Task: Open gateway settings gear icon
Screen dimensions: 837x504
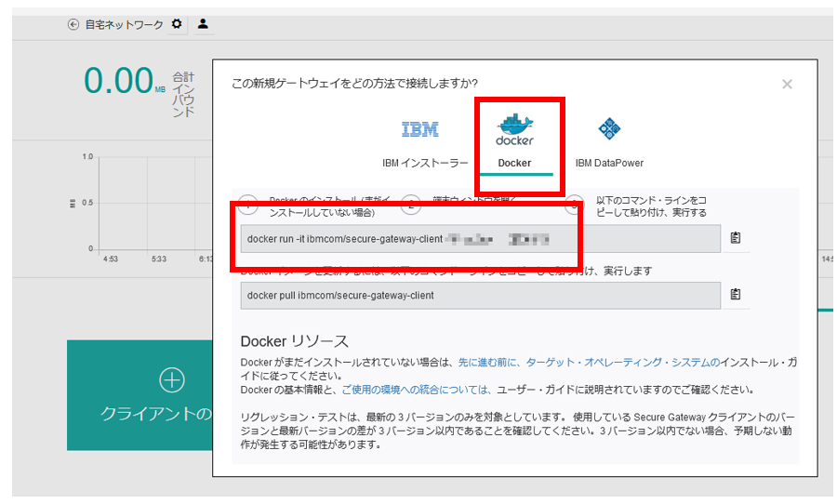Action: point(177,24)
